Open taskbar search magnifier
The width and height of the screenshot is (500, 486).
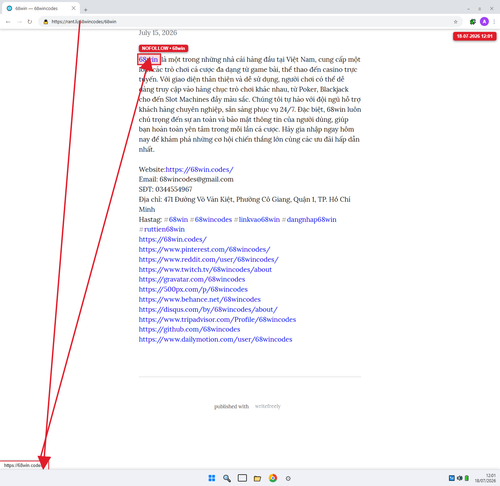pyautogui.click(x=227, y=478)
